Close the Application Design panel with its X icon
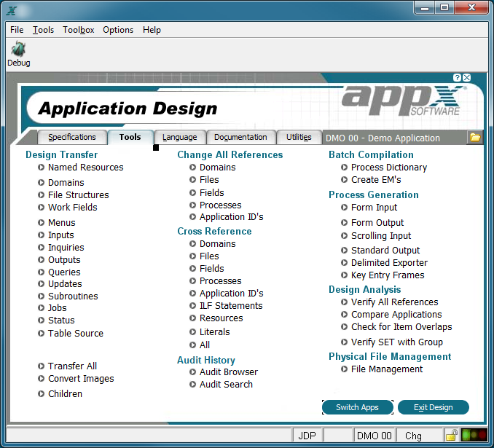Viewport: 494px width, 448px height. click(x=467, y=77)
